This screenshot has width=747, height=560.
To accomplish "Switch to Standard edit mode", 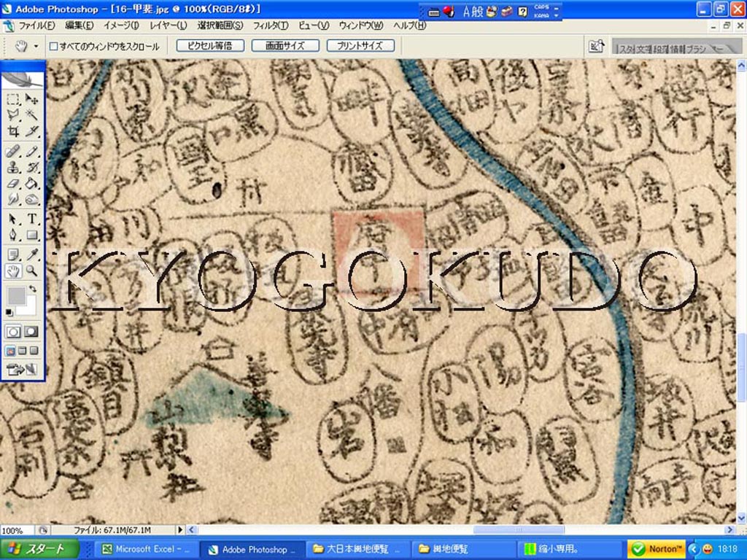I will [13, 332].
